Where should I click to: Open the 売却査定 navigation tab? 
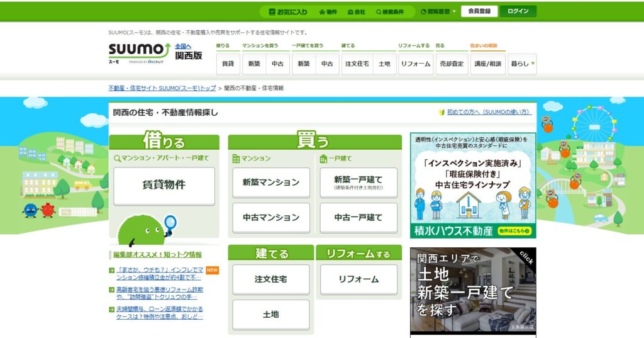(x=452, y=64)
